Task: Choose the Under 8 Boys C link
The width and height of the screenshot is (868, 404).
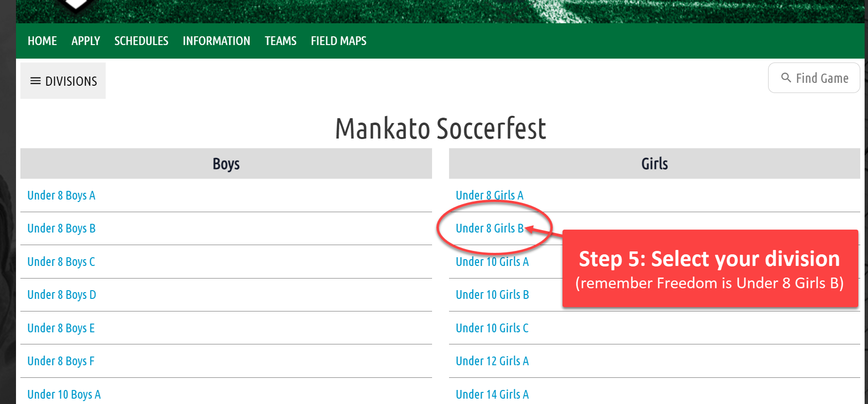Action: [x=61, y=262]
